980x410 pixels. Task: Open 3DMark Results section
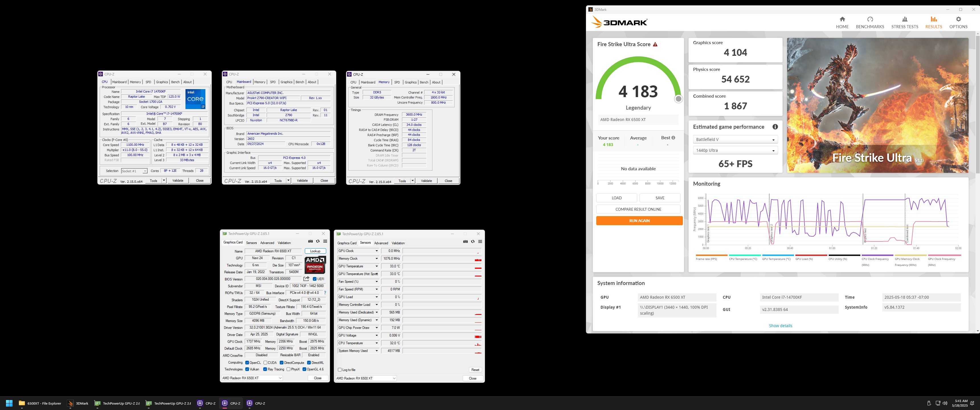coord(934,22)
